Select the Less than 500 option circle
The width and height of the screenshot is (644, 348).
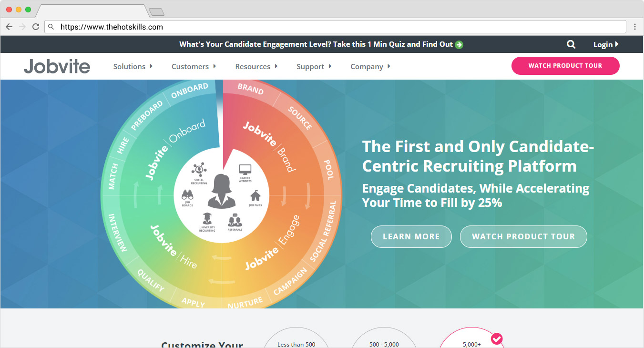pos(296,338)
